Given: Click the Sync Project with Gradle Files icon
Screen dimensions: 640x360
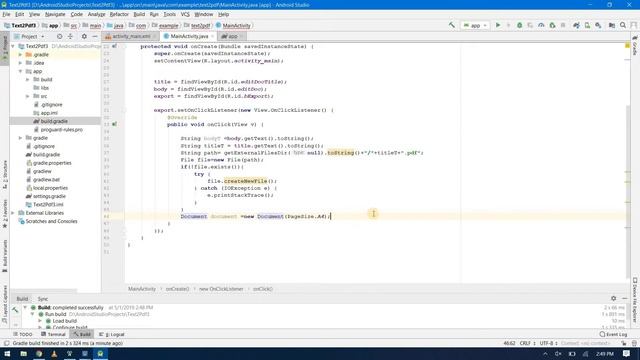Looking at the screenshot, I should pyautogui.click(x=576, y=25).
